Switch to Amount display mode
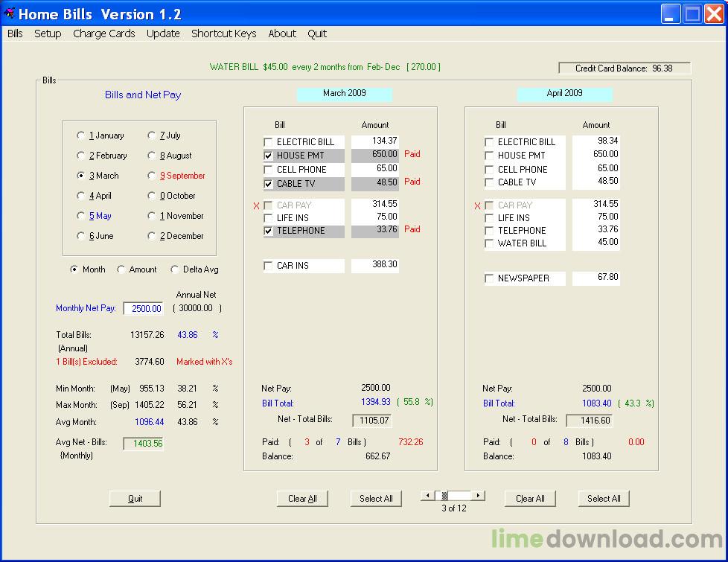 click(x=121, y=270)
